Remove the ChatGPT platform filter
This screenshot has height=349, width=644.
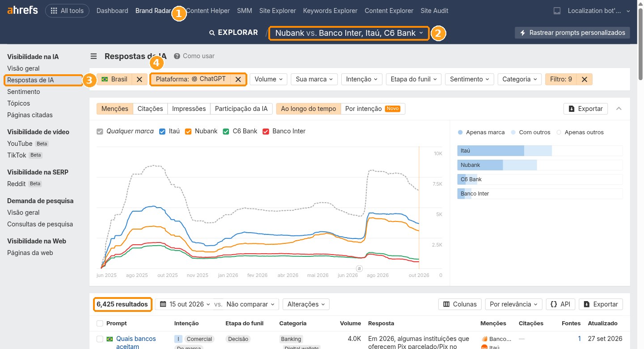238,79
